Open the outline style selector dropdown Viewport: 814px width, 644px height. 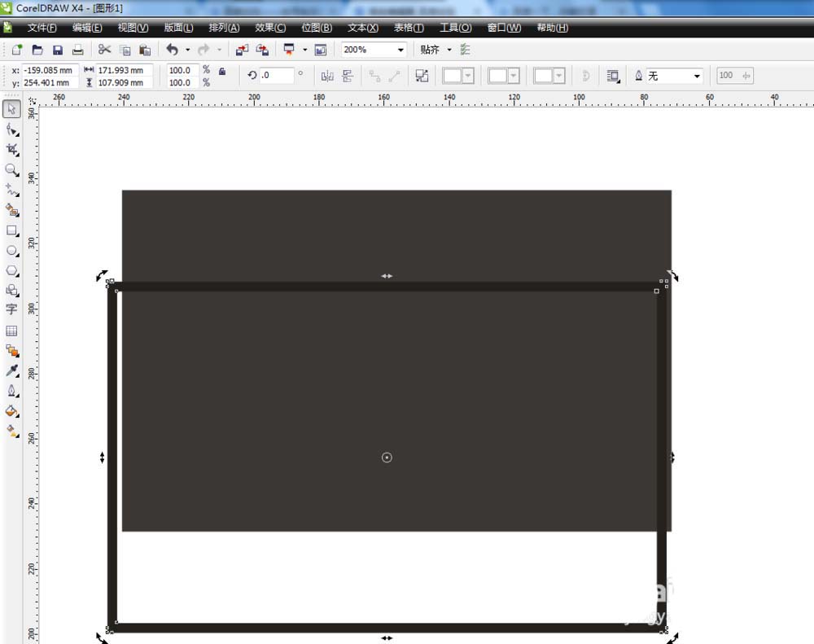(514, 76)
